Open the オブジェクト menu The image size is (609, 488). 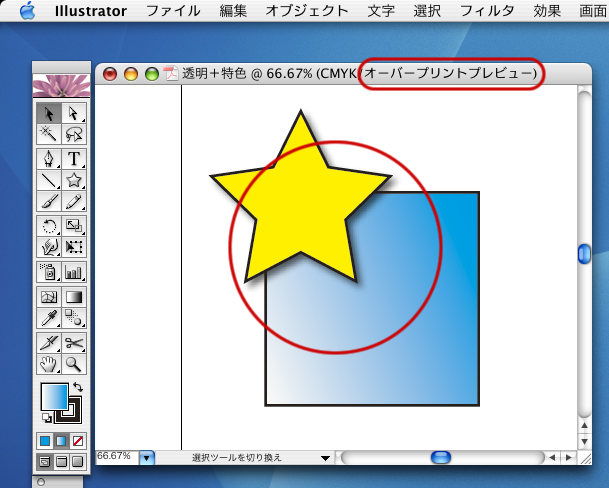point(307,11)
